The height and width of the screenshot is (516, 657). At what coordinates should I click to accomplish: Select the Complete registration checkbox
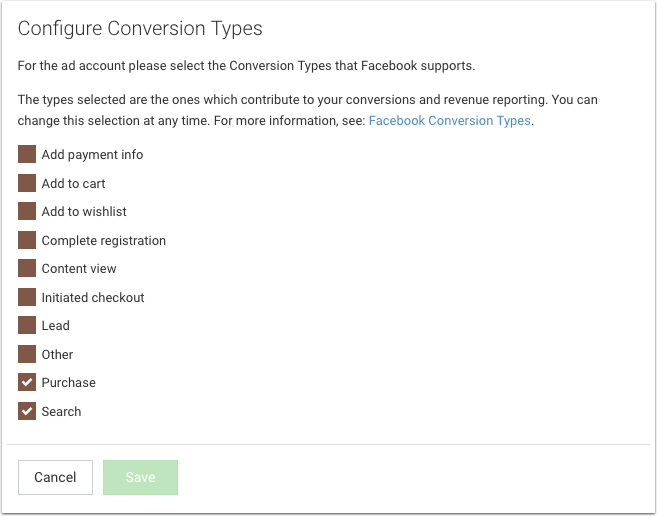pos(26,240)
